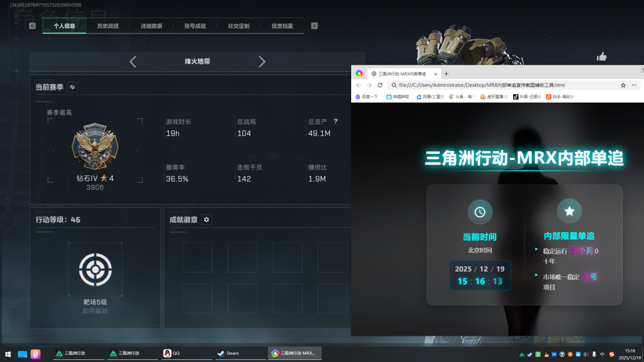Select the 详细数据 menu item

pos(151,26)
